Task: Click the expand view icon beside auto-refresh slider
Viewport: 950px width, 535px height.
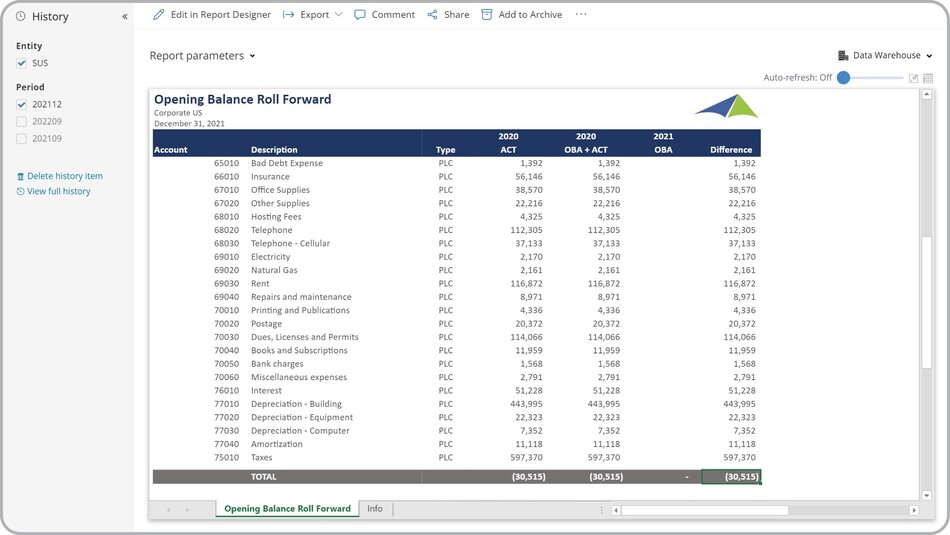Action: [913, 78]
